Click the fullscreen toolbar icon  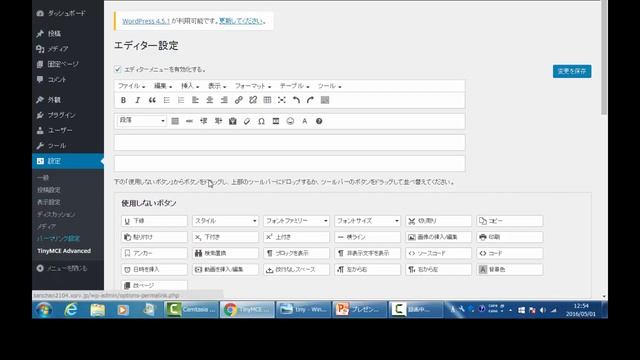[x=282, y=100]
